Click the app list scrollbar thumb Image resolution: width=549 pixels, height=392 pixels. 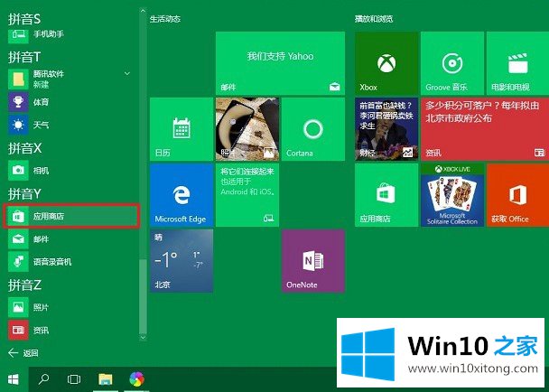point(143,296)
